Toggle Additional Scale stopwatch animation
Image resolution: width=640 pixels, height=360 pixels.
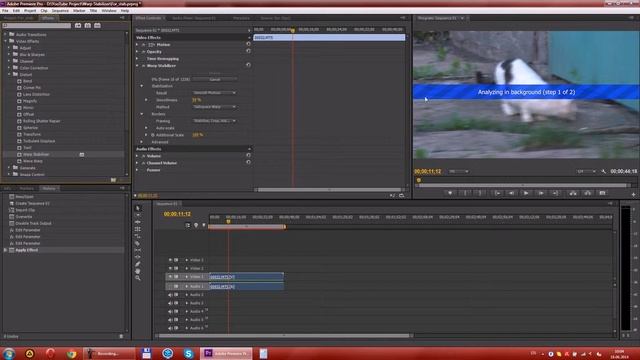153,135
